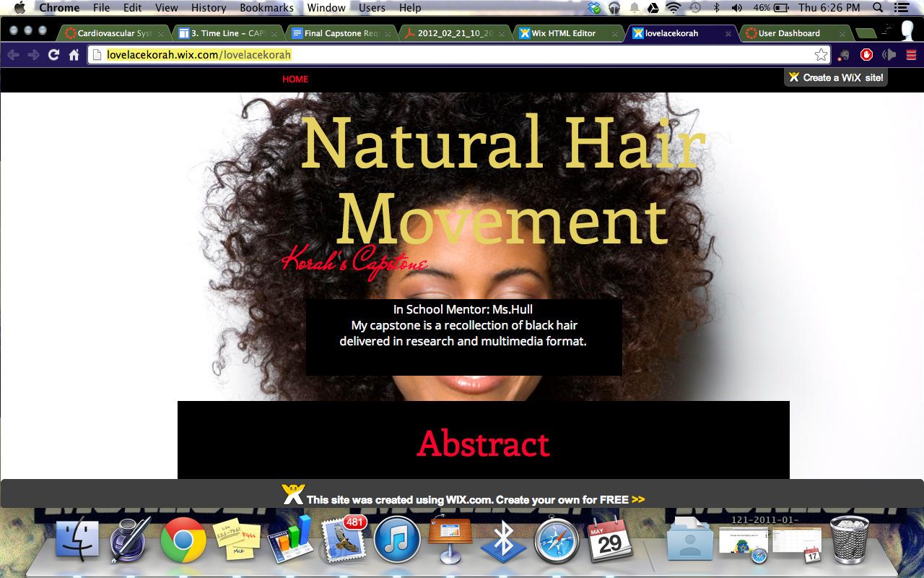
Task: Open the Chrome hamburger menu
Action: (x=911, y=55)
